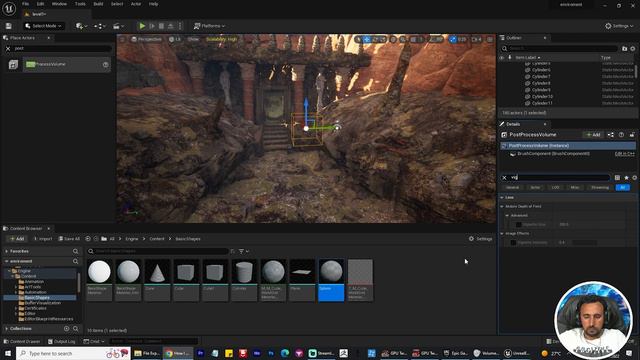Screen dimensions: 640x360
Task: Enable the Vignette Size override checkbox
Action: click(518, 224)
